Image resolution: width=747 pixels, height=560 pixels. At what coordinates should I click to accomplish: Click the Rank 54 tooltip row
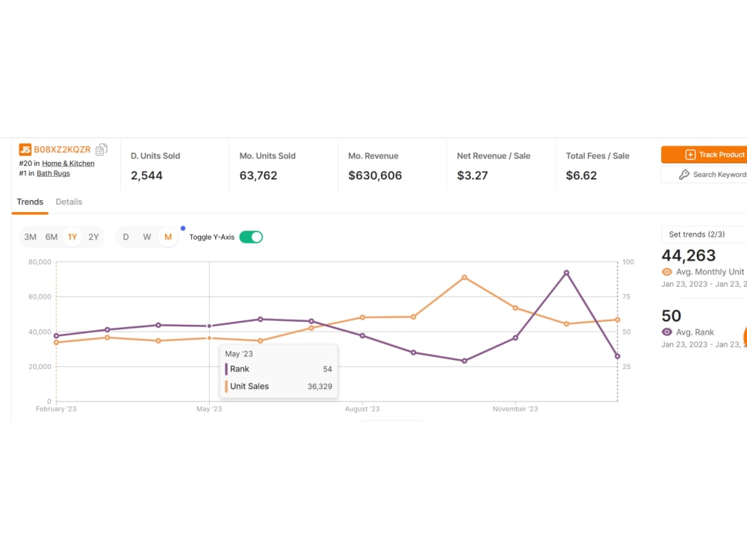coord(279,369)
